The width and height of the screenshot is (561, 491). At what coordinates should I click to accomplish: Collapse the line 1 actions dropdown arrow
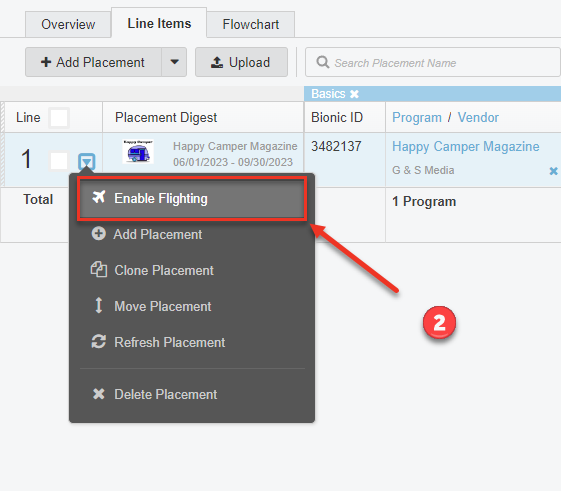[x=87, y=162]
